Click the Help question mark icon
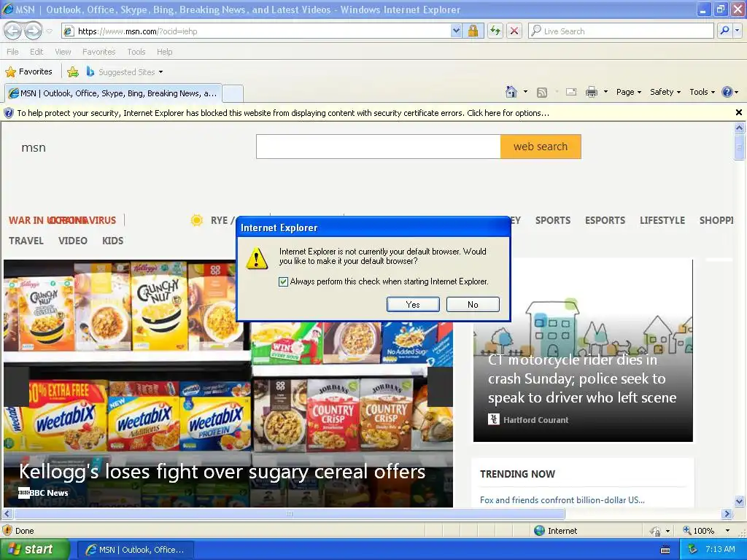The image size is (747, 560). (727, 92)
